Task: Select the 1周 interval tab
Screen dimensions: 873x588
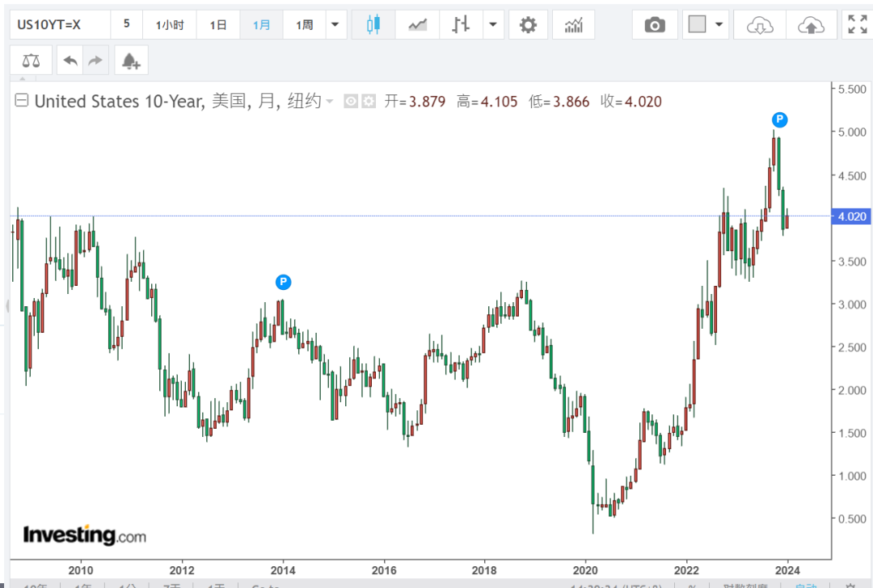Action: tap(304, 25)
